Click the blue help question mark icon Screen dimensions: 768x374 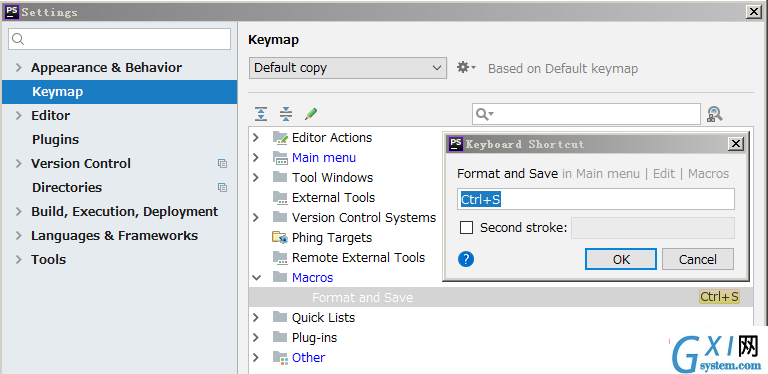(x=466, y=259)
